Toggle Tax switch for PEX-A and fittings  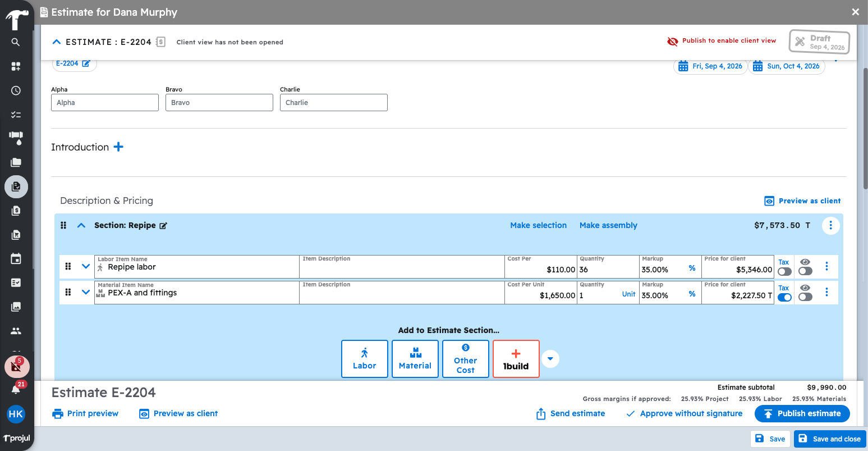pyautogui.click(x=784, y=298)
